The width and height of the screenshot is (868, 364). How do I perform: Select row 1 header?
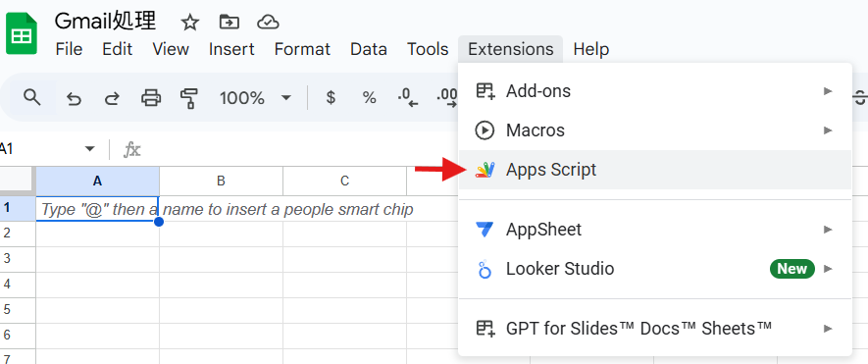tap(18, 208)
